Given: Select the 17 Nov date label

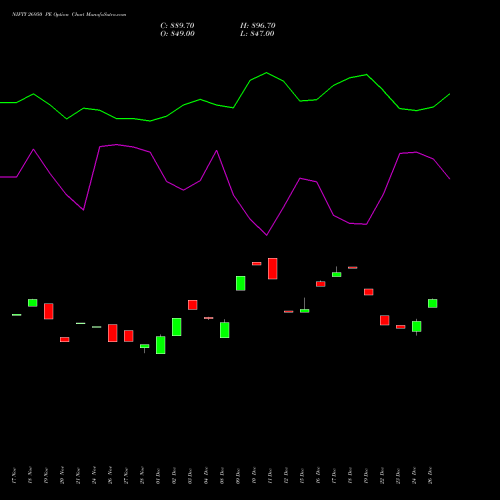Looking at the screenshot, I should [x=14, y=476].
